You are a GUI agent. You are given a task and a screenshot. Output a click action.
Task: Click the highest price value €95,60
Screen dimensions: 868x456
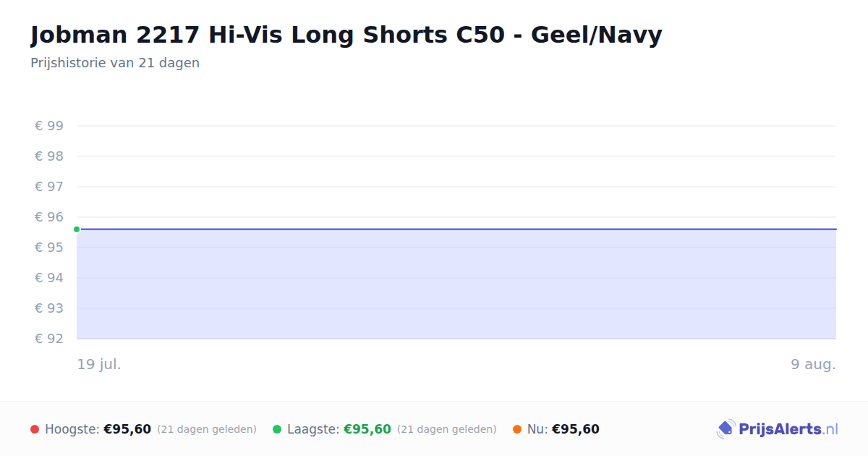[x=127, y=429]
